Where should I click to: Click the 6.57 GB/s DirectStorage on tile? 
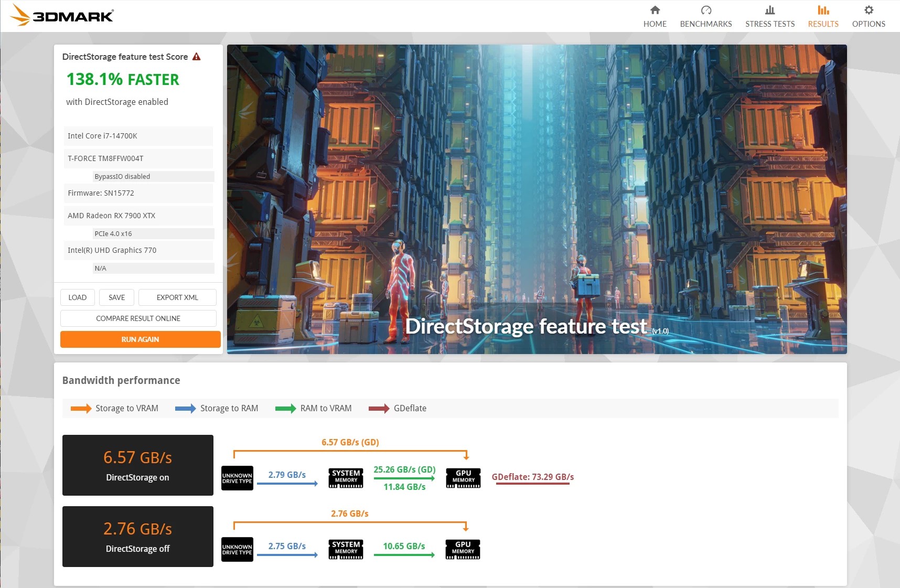138,465
